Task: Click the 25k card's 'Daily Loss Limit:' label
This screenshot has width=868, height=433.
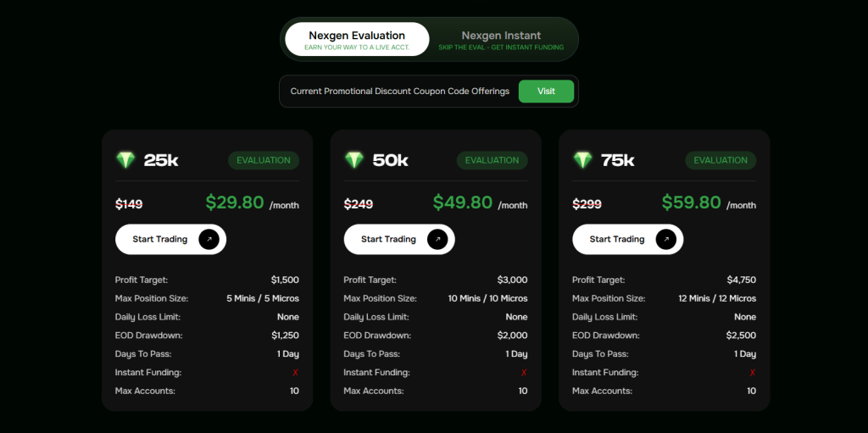Action: [147, 317]
